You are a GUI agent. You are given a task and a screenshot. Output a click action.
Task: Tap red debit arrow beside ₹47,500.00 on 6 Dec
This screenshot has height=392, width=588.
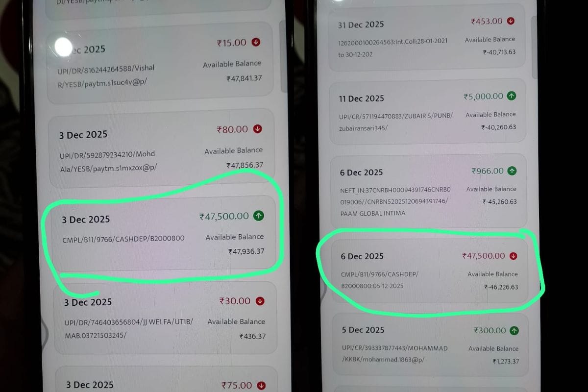pyautogui.click(x=513, y=256)
